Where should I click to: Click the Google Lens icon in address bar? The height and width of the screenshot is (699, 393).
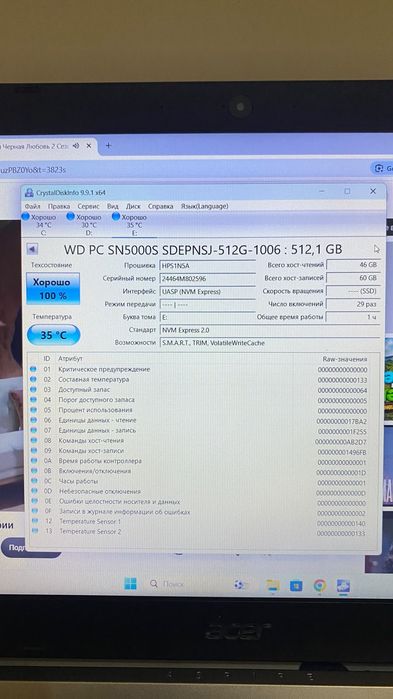click(379, 169)
